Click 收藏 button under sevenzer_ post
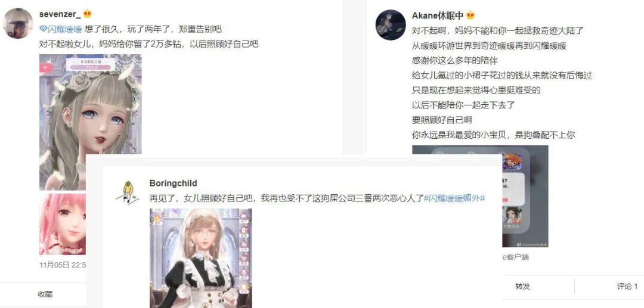Viewport: 644px width, 308px height. tap(45, 294)
